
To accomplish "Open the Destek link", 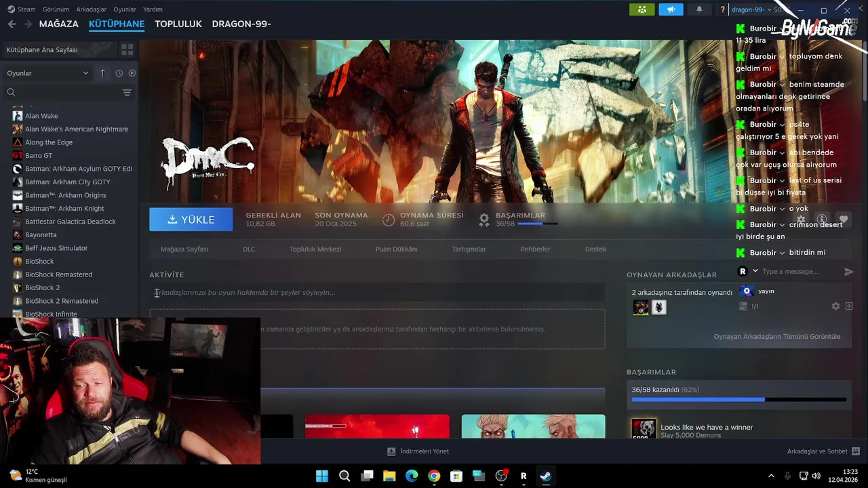I will [595, 249].
